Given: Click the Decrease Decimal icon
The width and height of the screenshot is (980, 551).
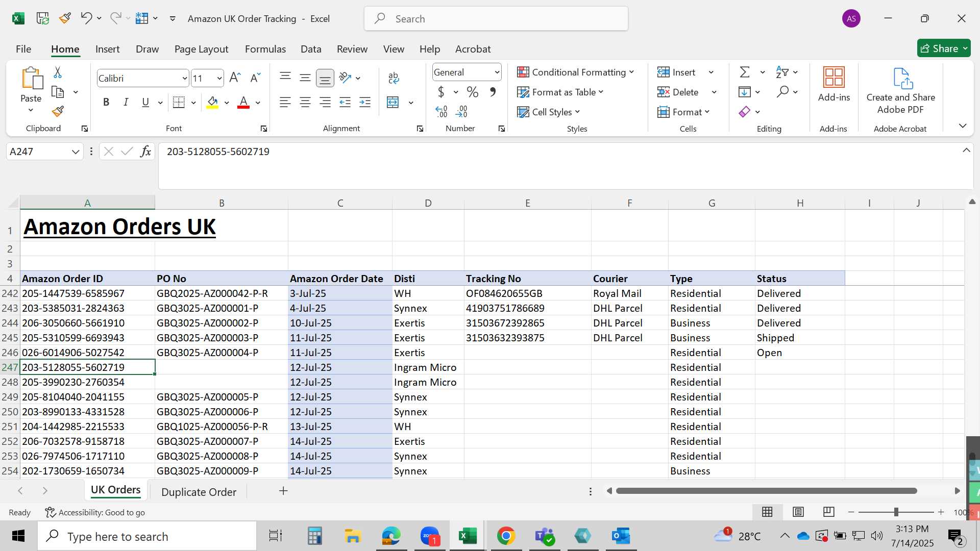Looking at the screenshot, I should 461,111.
